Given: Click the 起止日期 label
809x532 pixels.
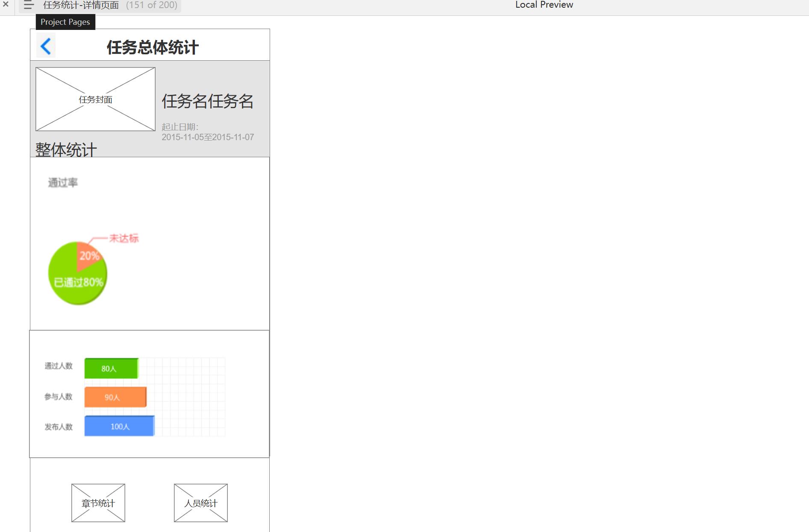Looking at the screenshot, I should [x=180, y=127].
